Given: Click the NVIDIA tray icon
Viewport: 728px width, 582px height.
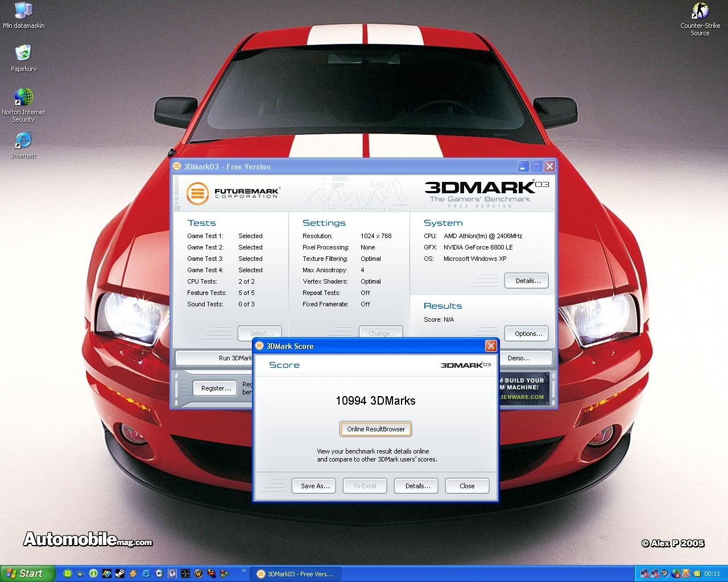Looking at the screenshot, I should coord(696,573).
